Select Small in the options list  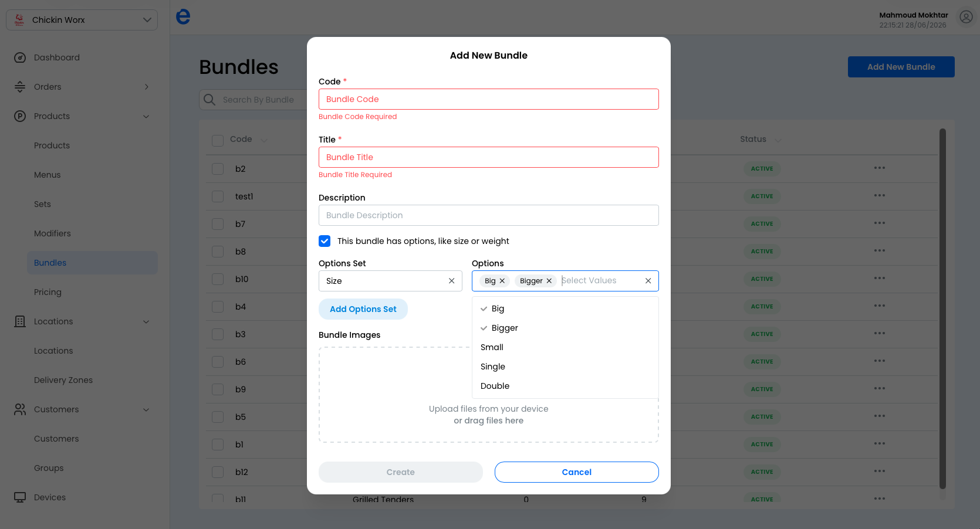tap(565, 347)
